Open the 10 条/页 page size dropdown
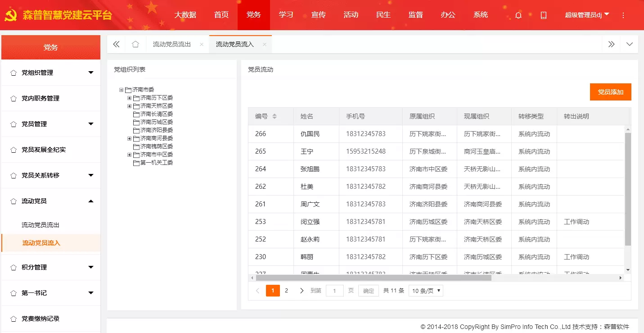 pyautogui.click(x=426, y=291)
